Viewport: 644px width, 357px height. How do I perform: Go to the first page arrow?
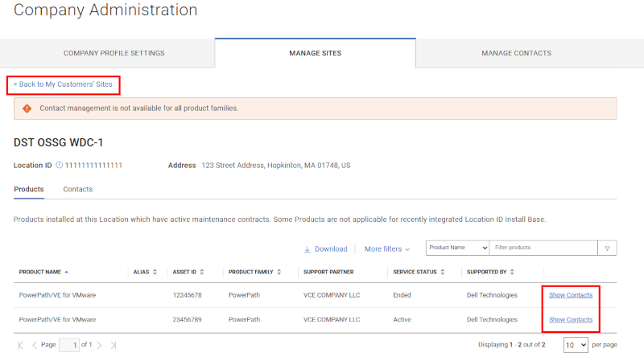click(x=20, y=345)
